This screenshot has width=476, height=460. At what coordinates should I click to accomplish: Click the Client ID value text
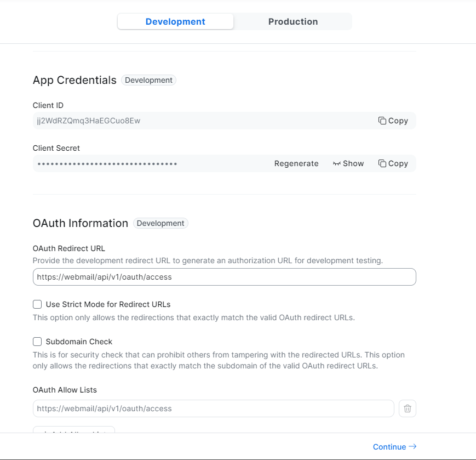(x=89, y=121)
